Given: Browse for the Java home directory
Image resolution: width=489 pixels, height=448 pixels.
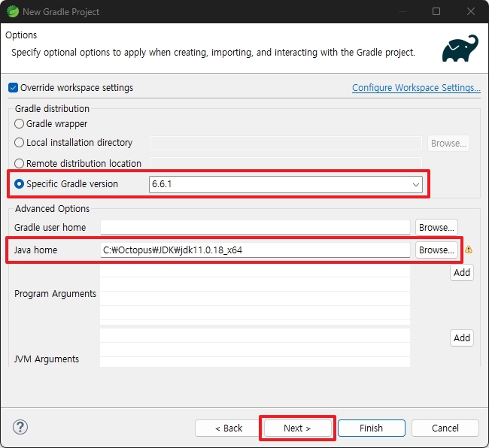Looking at the screenshot, I should point(436,250).
